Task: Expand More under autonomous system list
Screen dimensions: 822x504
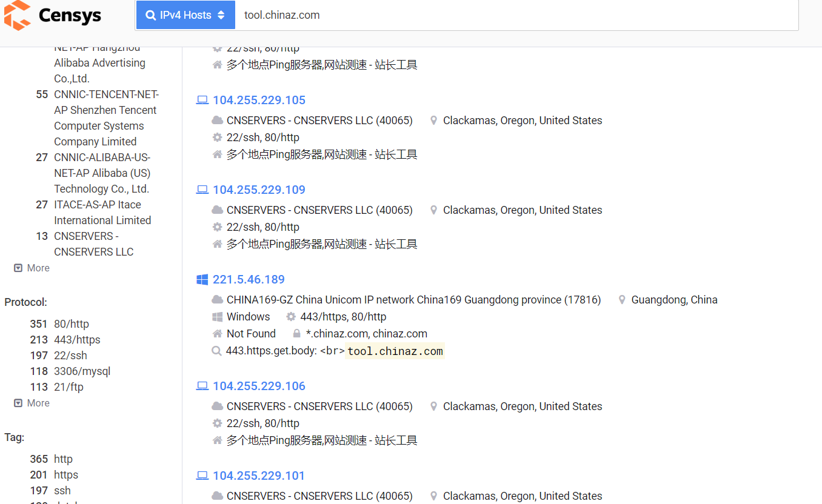Action: [32, 268]
